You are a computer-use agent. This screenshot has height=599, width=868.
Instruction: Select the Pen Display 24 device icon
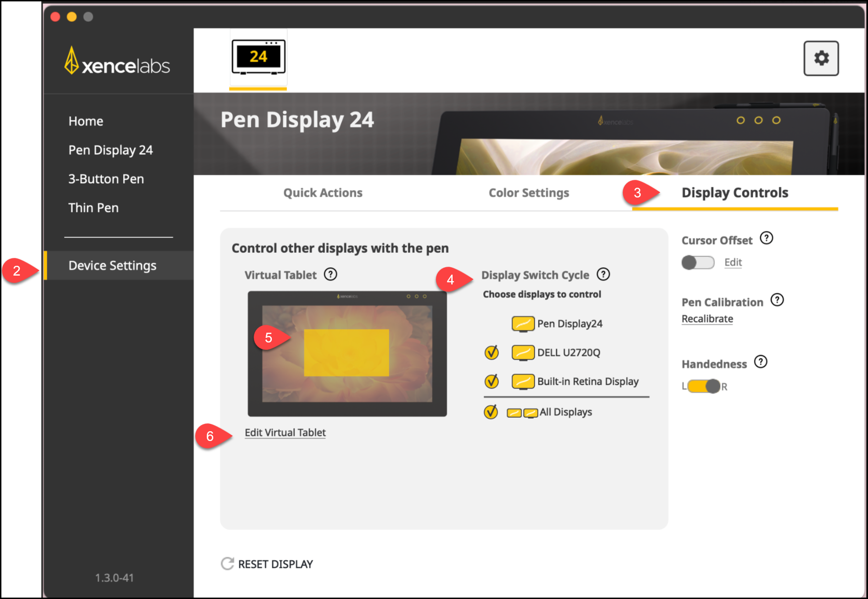tap(258, 57)
